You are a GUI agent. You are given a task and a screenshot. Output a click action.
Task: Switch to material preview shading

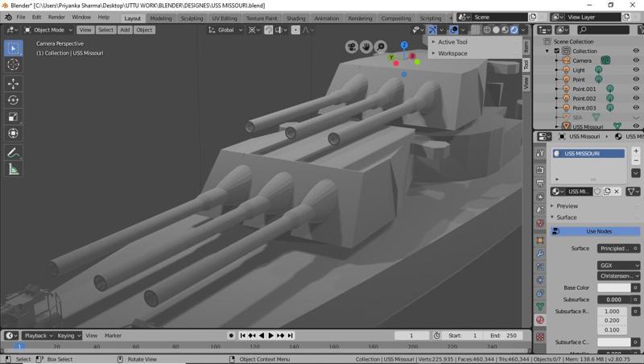pyautogui.click(x=505, y=30)
